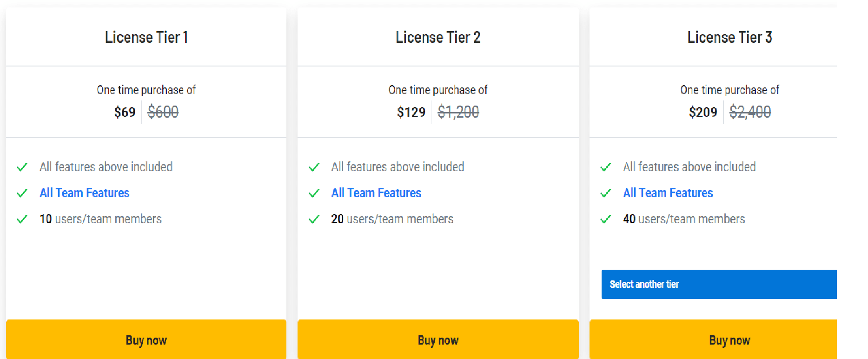Click "Buy now" under License Tier 3
The image size is (868, 359).
(729, 340)
